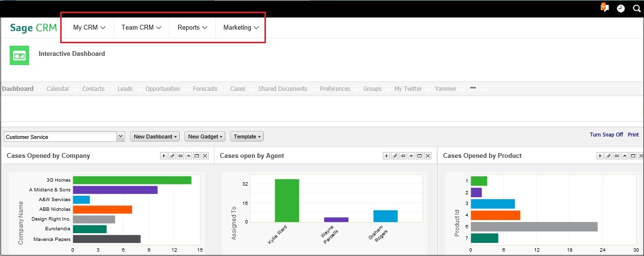The height and width of the screenshot is (256, 644).
Task: Close the Cases open by Agent gadget
Action: point(428,156)
